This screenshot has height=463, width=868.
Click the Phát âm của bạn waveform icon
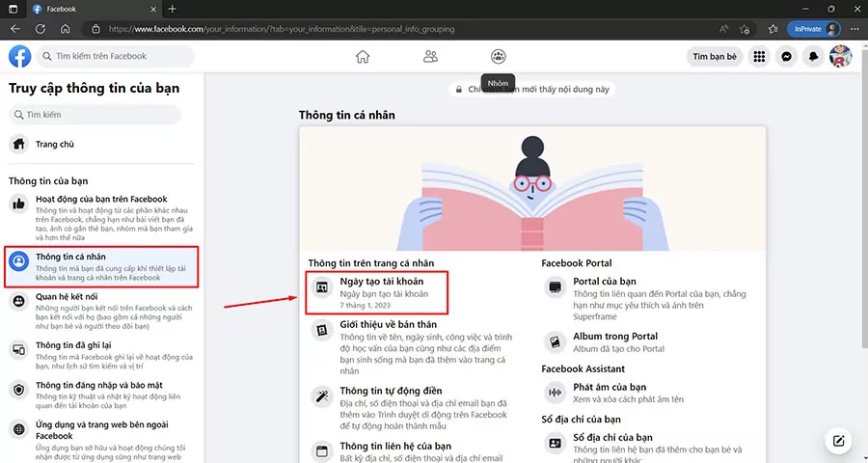pyautogui.click(x=555, y=393)
